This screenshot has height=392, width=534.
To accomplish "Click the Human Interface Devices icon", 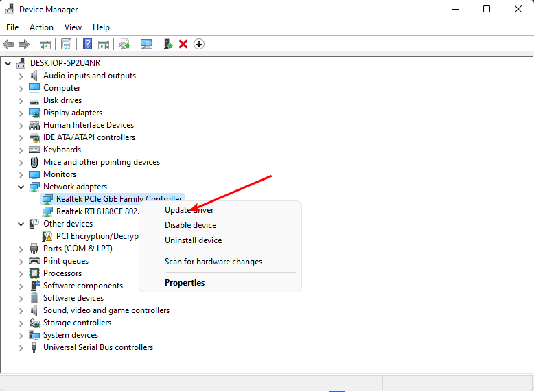I will [x=34, y=125].
